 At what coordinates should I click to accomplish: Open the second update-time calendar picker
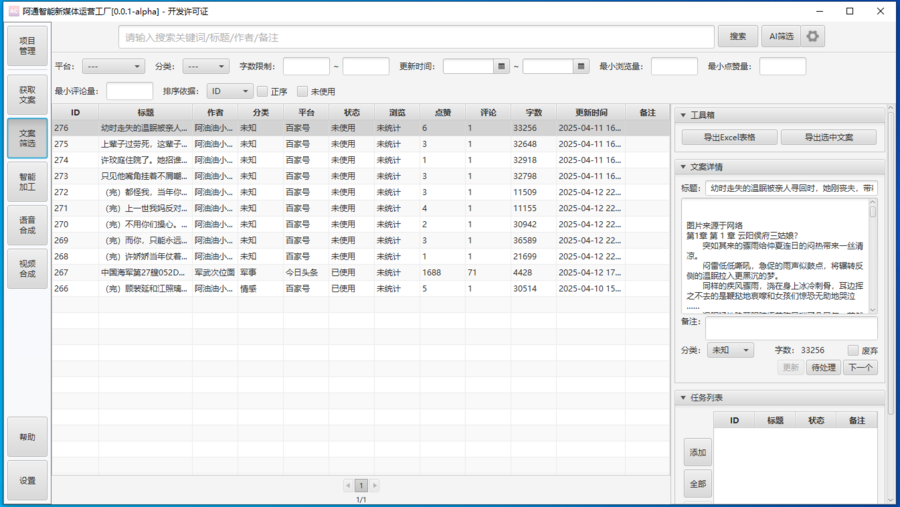581,67
